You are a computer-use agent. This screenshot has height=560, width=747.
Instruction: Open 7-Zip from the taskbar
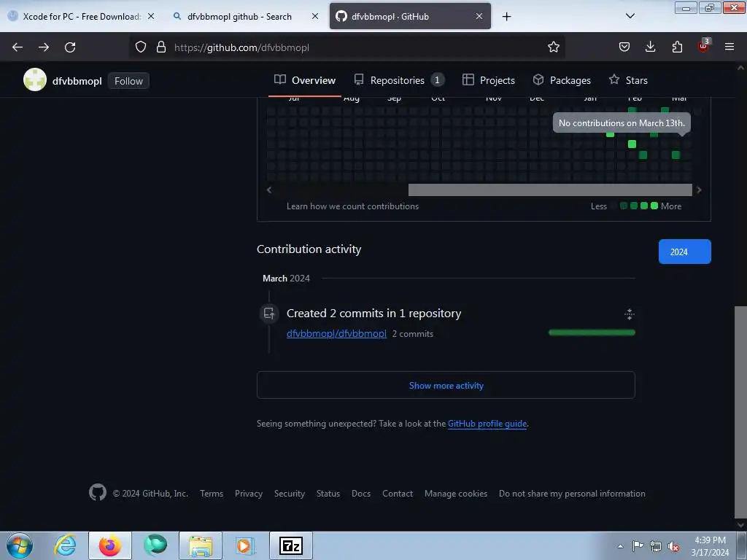point(291,545)
